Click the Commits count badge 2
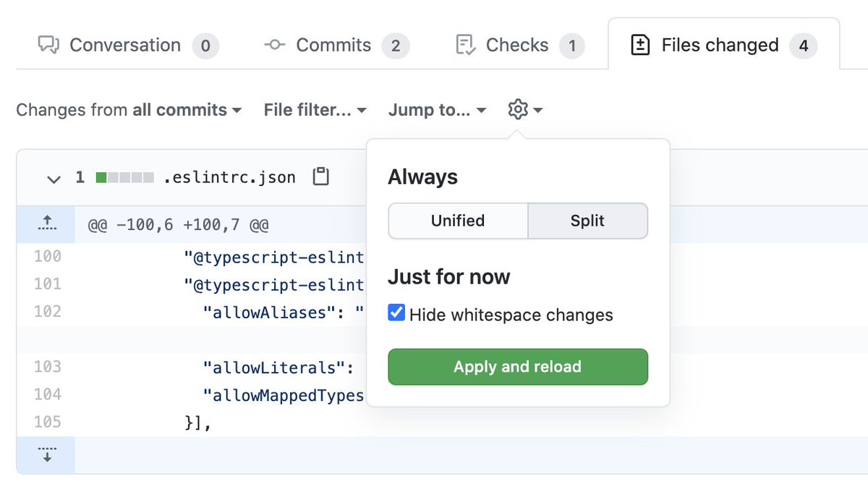The width and height of the screenshot is (868, 497). coord(396,46)
